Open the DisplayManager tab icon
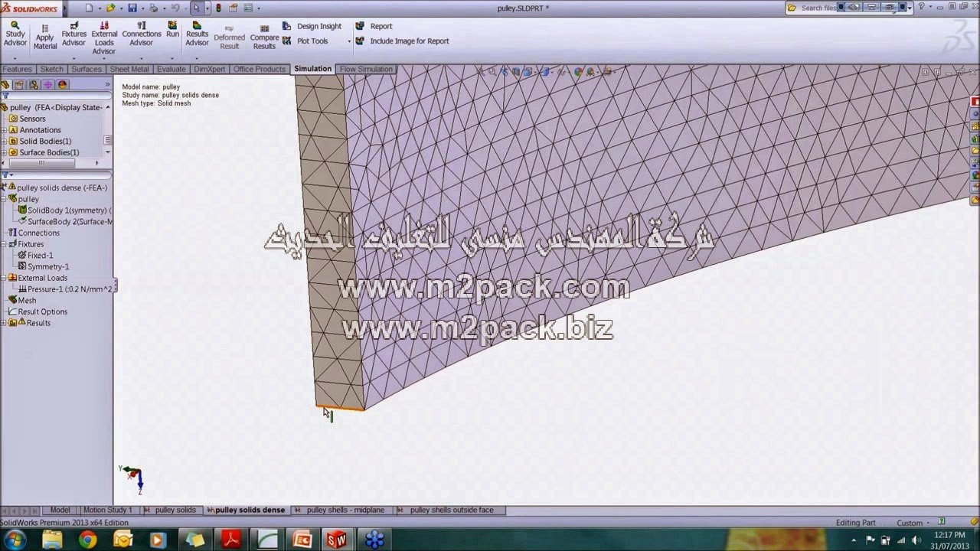 pyautogui.click(x=63, y=85)
